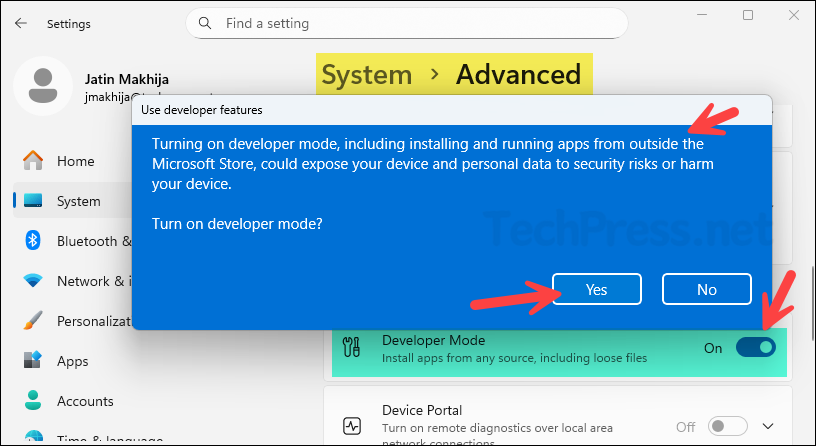The width and height of the screenshot is (816, 446).
Task: Click the back arrow in Settings header
Action: pyautogui.click(x=21, y=23)
